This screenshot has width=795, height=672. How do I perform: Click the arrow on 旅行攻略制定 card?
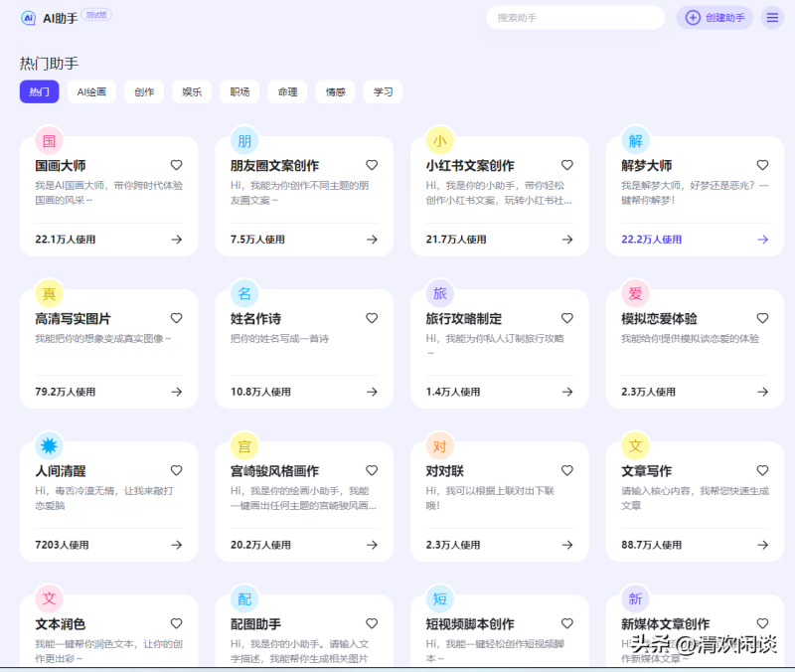click(567, 392)
